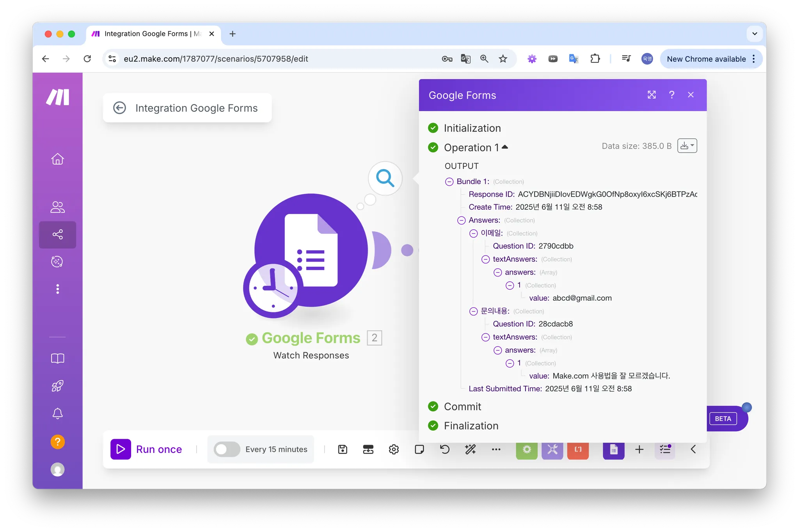Click the Integration Google Forms scenario title
The width and height of the screenshot is (799, 532).
tap(197, 108)
